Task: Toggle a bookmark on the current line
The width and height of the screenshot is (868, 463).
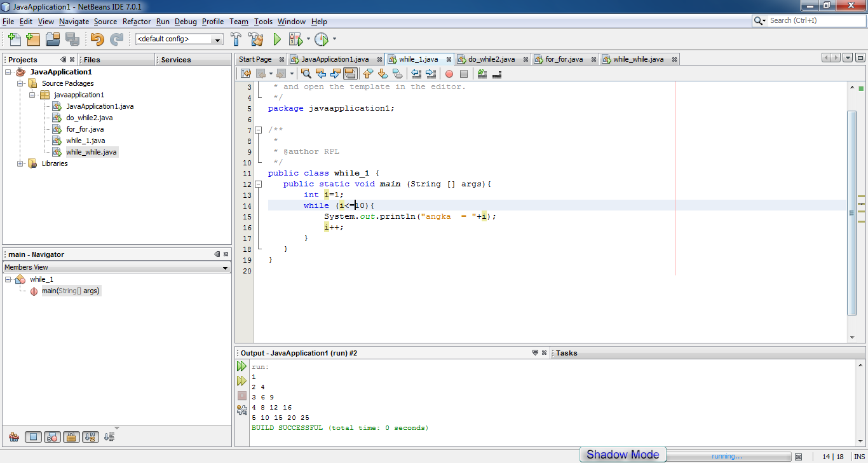Action: pyautogui.click(x=397, y=73)
